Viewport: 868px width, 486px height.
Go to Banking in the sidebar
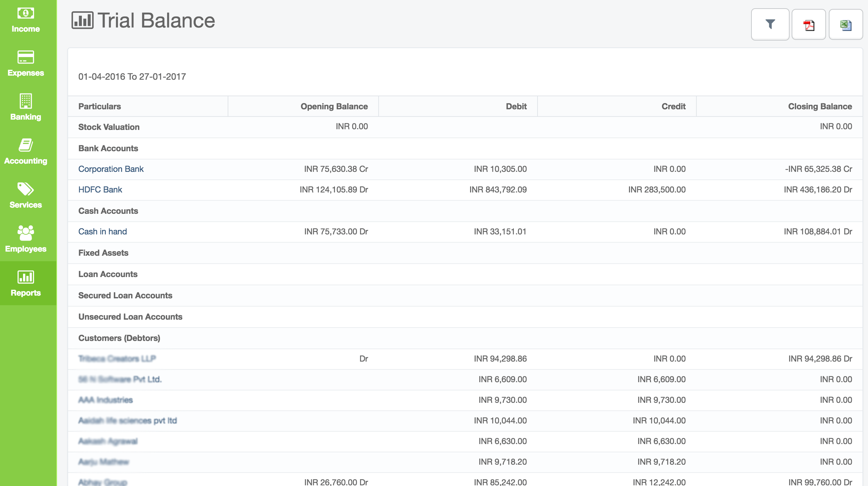coord(25,101)
